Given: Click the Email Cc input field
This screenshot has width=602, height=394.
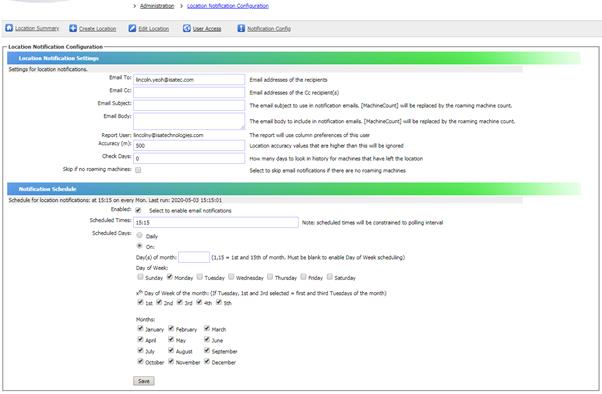Looking at the screenshot, I should pos(189,92).
